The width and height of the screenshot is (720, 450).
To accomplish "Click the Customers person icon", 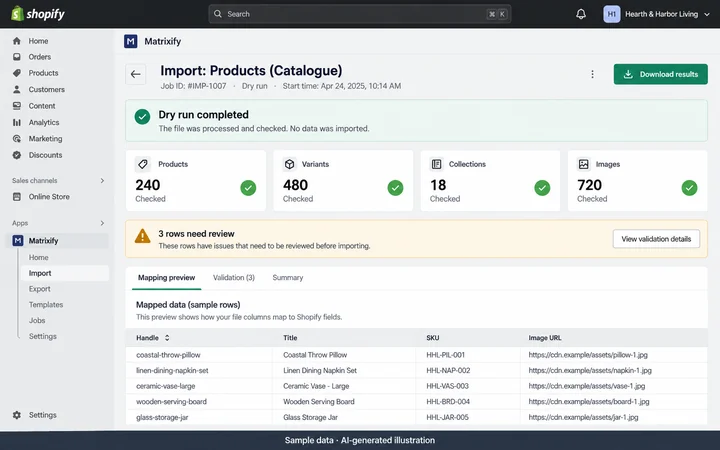I will (x=17, y=90).
